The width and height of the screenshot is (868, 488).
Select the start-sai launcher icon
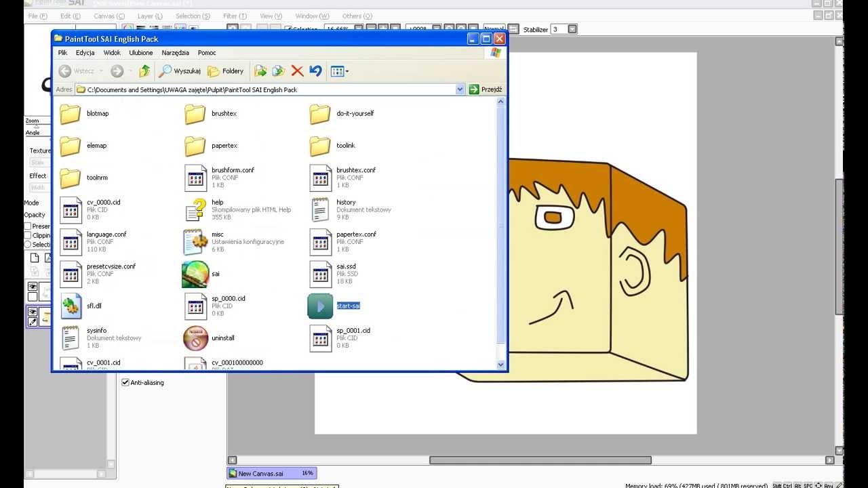coord(320,306)
